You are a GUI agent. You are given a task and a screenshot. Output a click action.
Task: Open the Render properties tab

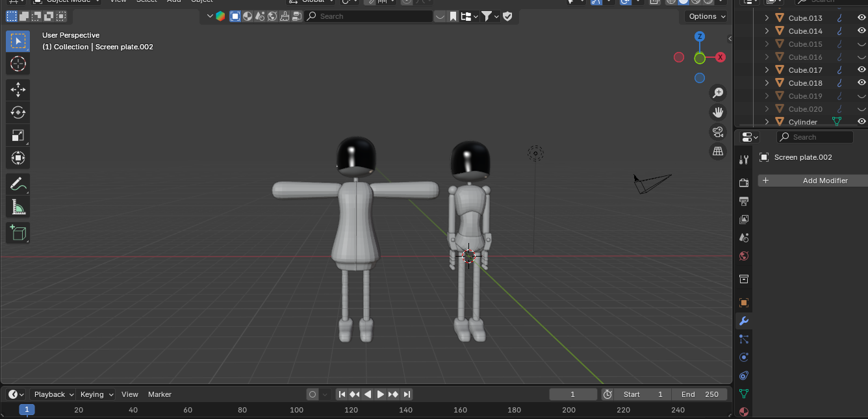pos(744,183)
